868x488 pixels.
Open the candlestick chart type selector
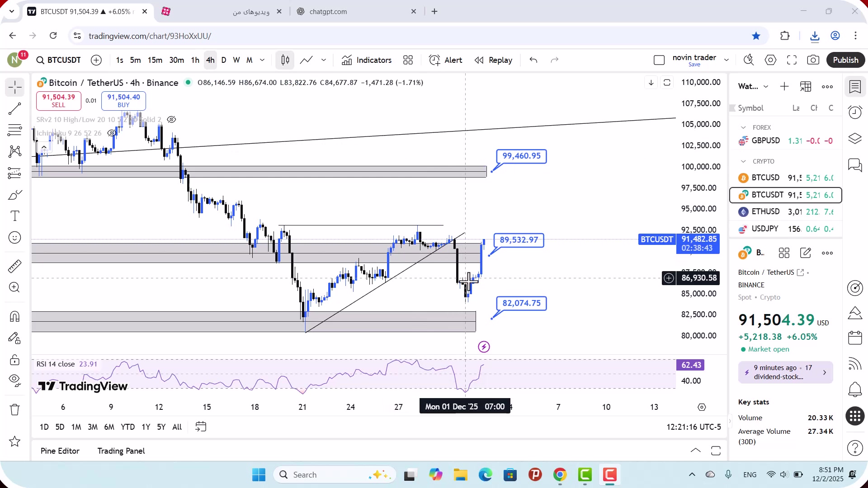tap(285, 60)
